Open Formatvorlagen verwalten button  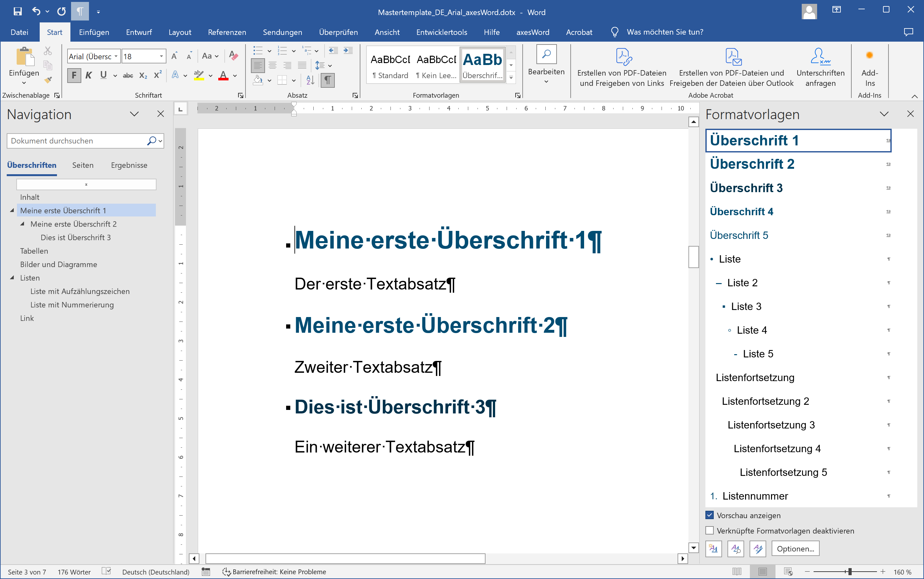pyautogui.click(x=758, y=548)
